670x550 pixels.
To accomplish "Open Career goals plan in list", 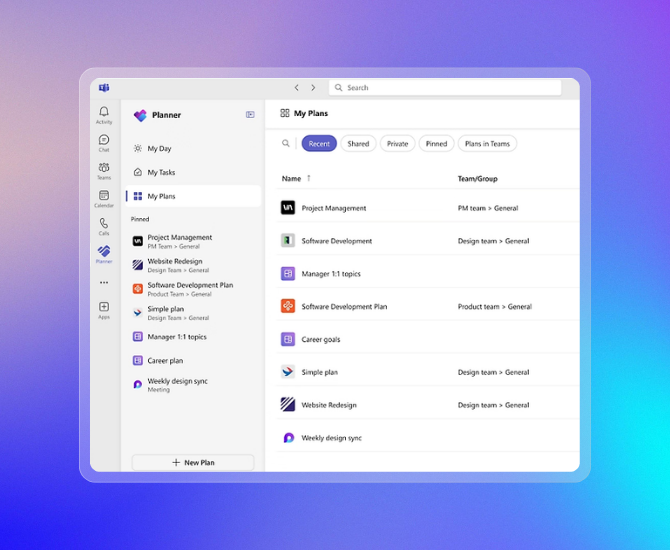I will click(321, 340).
